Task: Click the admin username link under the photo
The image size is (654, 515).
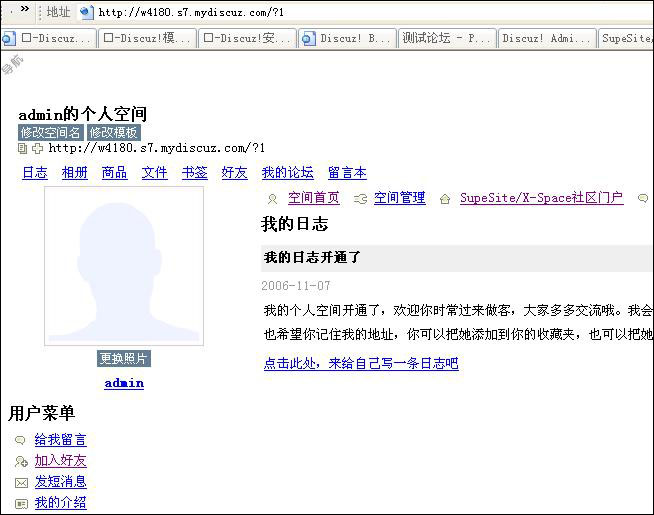Action: 124,383
